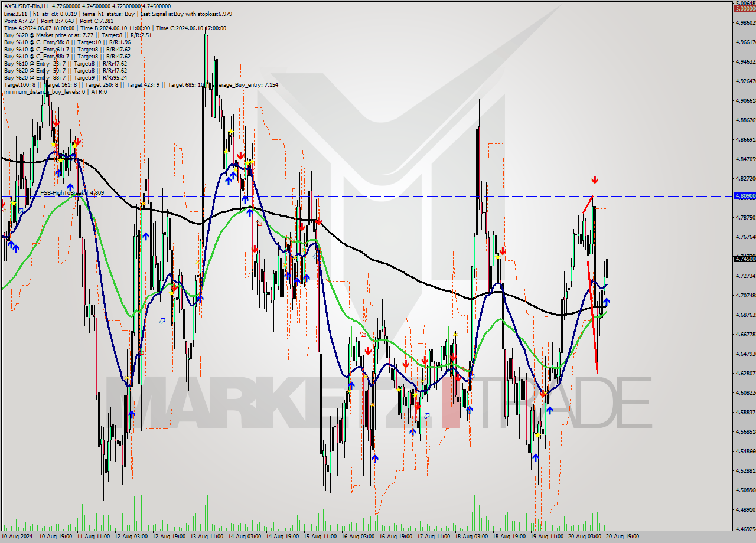Click the 'Buy %10 @ Entry -23' line

click(66, 64)
